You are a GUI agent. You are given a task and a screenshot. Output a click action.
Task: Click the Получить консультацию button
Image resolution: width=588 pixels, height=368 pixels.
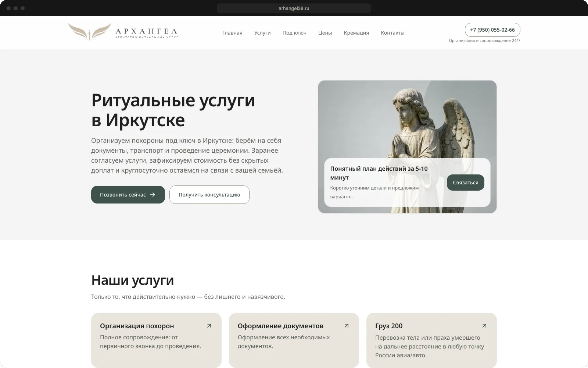[x=209, y=195]
